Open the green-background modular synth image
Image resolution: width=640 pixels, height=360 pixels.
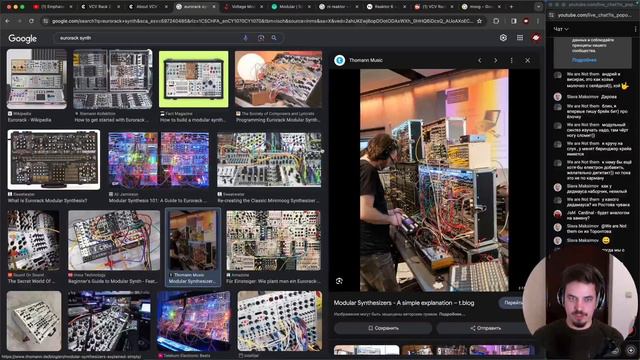193,79
